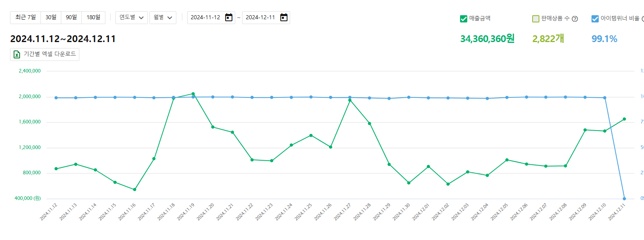The width and height of the screenshot is (644, 240).
Task: Click the 2024-12-11 end date field
Action: [260, 18]
